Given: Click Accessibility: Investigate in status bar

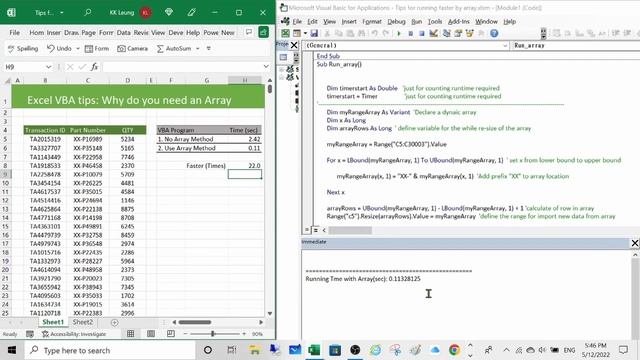Looking at the screenshot, I should (74, 334).
